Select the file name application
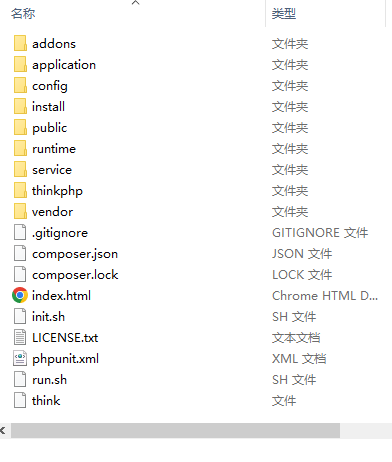392x462 pixels. (x=64, y=65)
